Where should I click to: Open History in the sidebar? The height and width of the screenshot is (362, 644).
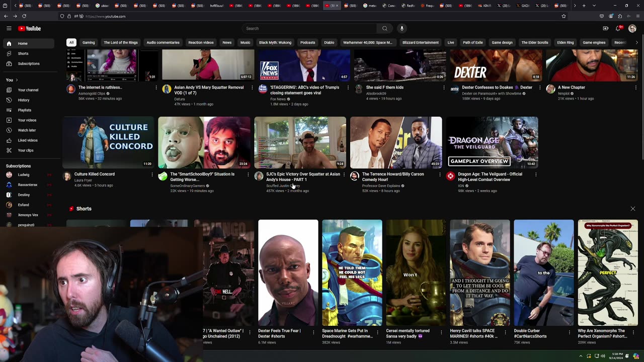[28, 100]
